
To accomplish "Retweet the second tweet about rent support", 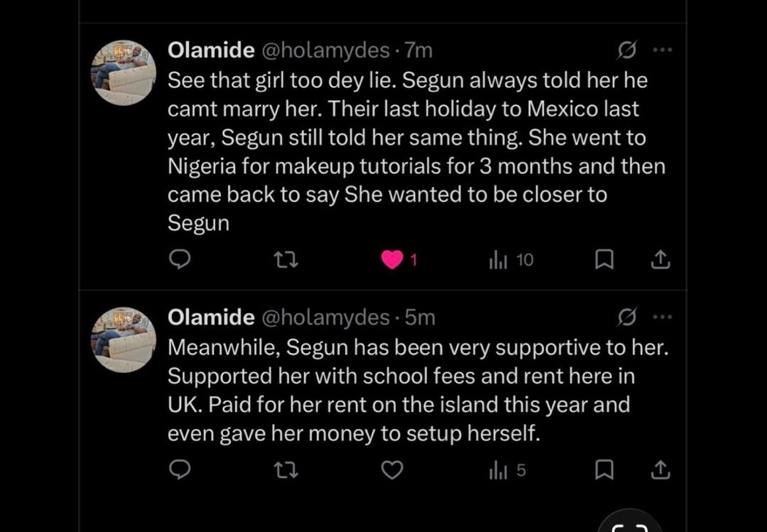I will click(286, 469).
